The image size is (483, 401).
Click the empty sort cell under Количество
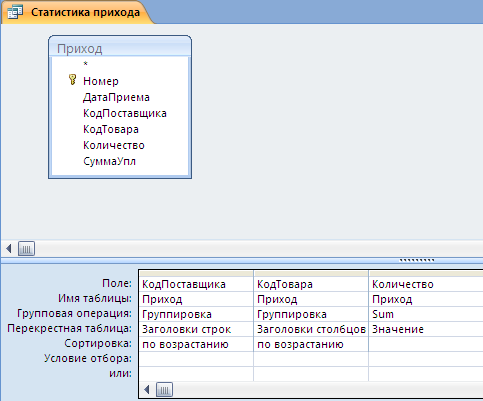[426, 344]
